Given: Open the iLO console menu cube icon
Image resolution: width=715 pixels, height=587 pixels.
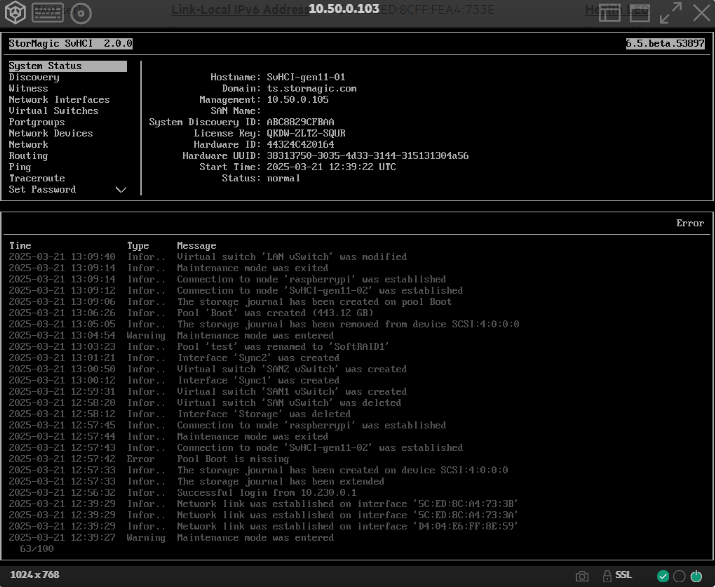Looking at the screenshot, I should click(15, 12).
